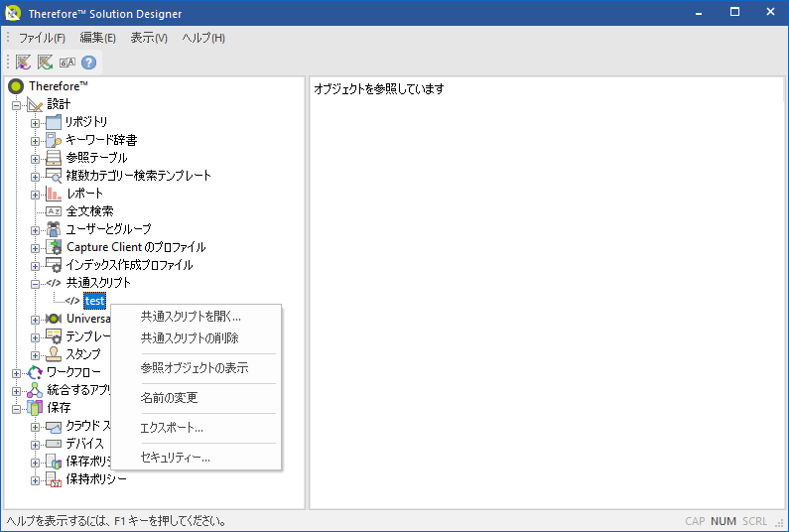Select the test script tree item
The image size is (789, 532).
coord(94,301)
